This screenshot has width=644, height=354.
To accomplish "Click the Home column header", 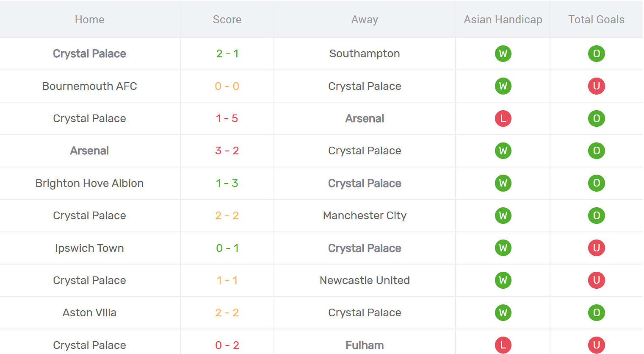I will [x=89, y=20].
